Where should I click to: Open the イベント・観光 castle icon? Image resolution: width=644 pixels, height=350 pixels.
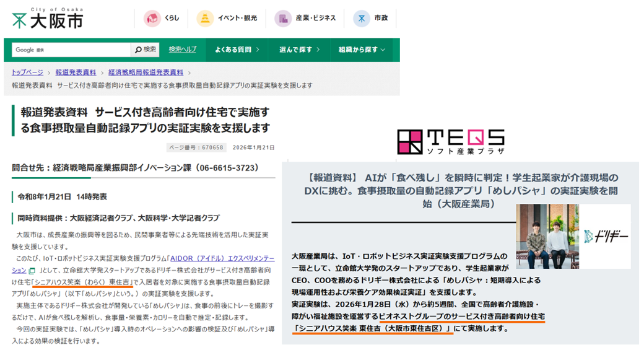coord(205,19)
